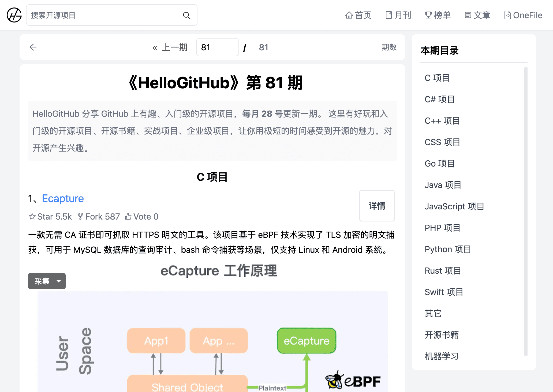The width and height of the screenshot is (553, 392).
Task: Jump to C# 项目 in table of contents
Action: pos(440,99)
